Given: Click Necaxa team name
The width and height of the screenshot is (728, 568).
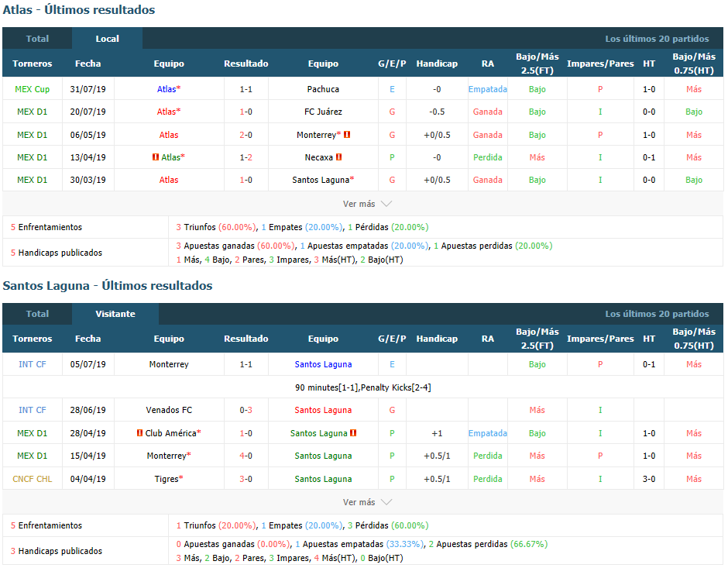Looking at the screenshot, I should tap(318, 157).
